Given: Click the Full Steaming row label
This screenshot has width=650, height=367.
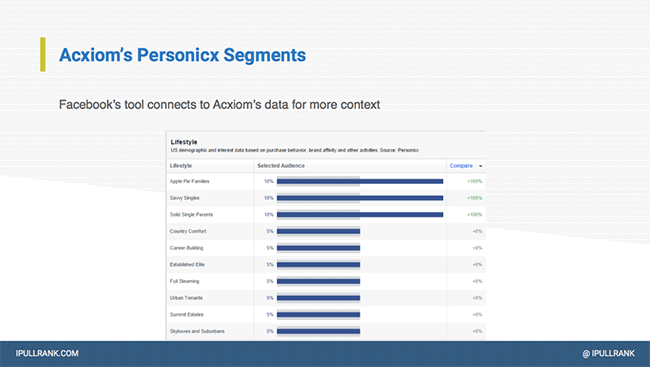Looking at the screenshot, I should 184,281.
